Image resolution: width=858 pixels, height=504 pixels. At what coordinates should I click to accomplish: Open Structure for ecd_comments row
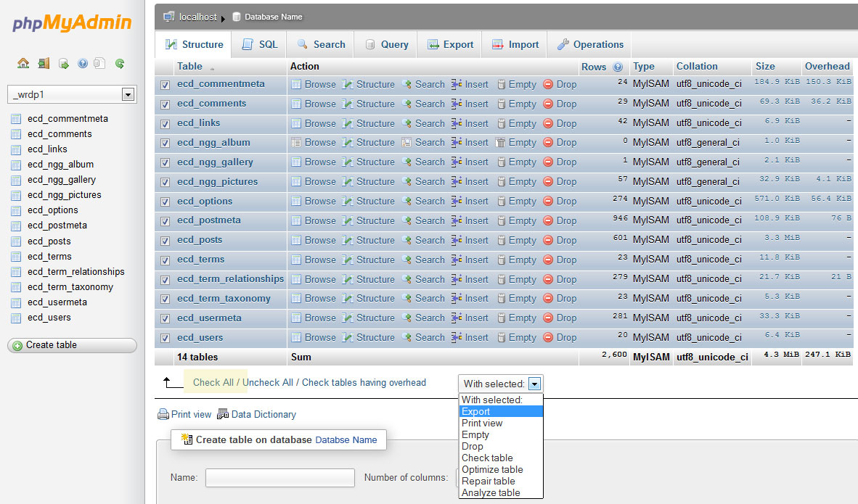368,104
